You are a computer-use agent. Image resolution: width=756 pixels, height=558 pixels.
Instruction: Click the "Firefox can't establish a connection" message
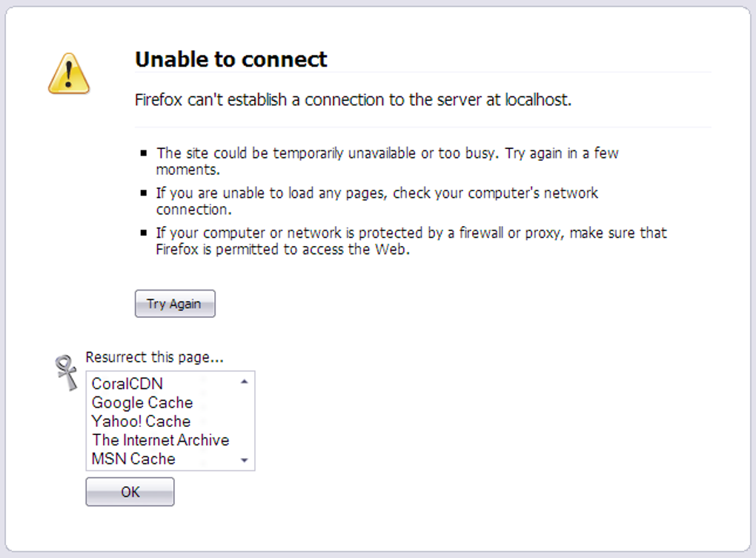[353, 100]
